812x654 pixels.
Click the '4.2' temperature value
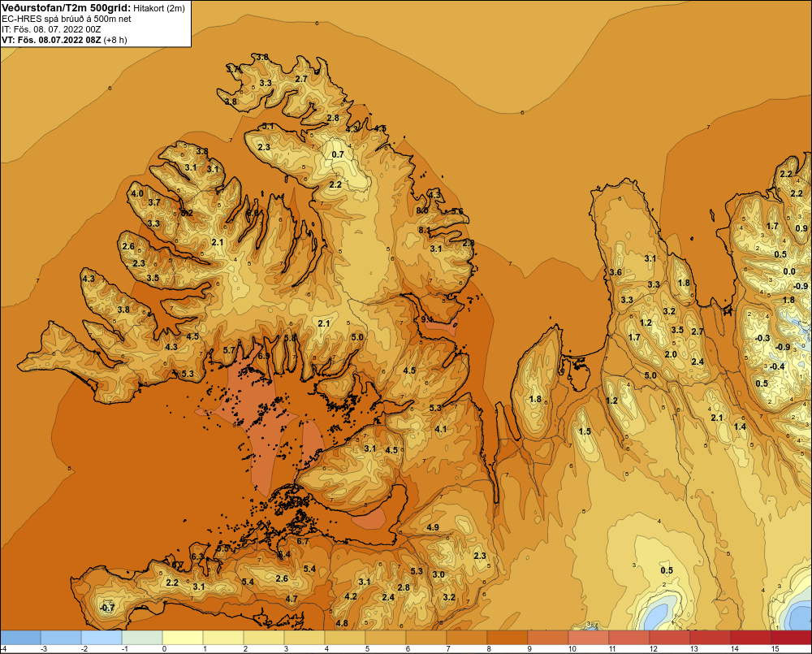point(351,596)
